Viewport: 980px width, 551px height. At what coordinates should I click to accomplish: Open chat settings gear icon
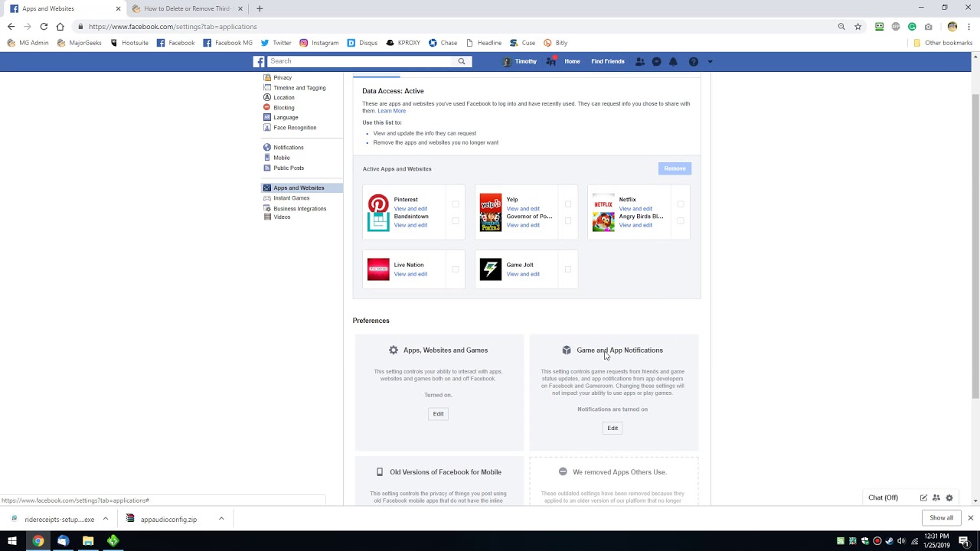tap(949, 497)
